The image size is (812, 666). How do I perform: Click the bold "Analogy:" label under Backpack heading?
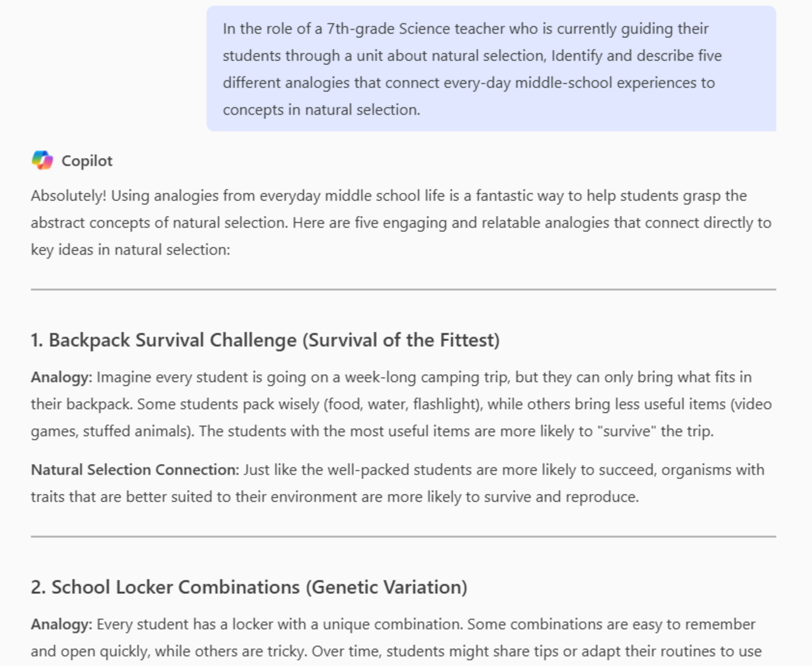pos(61,377)
